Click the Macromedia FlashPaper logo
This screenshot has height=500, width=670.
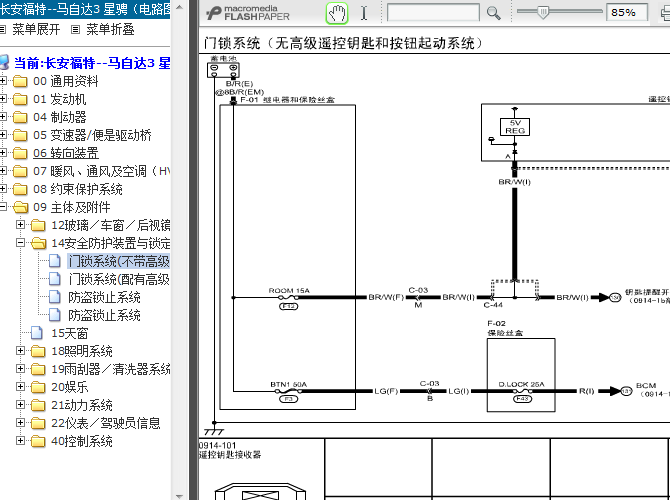pos(248,13)
